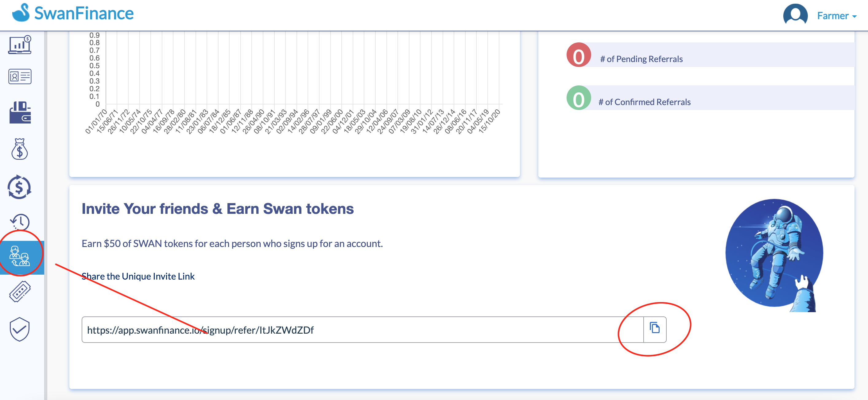Click the money bag sidebar icon
Image resolution: width=868 pixels, height=400 pixels.
coord(20,149)
